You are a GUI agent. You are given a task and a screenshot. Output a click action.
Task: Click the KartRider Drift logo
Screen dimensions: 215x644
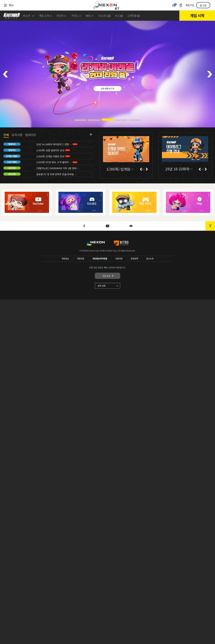coord(12,16)
